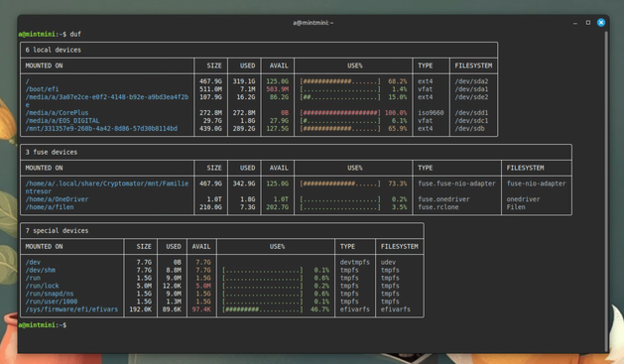Click the 127.5G available value
Image resolution: width=624 pixels, height=364 pixels.
(x=278, y=129)
